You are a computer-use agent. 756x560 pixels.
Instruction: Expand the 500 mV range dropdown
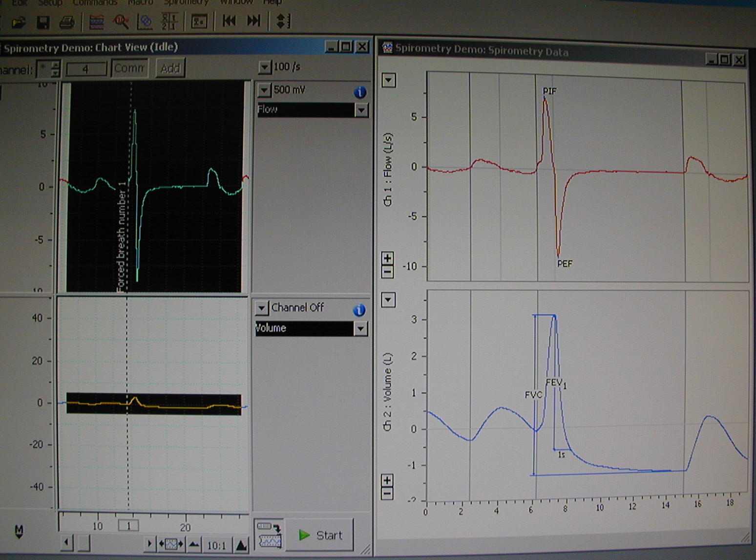tap(264, 90)
